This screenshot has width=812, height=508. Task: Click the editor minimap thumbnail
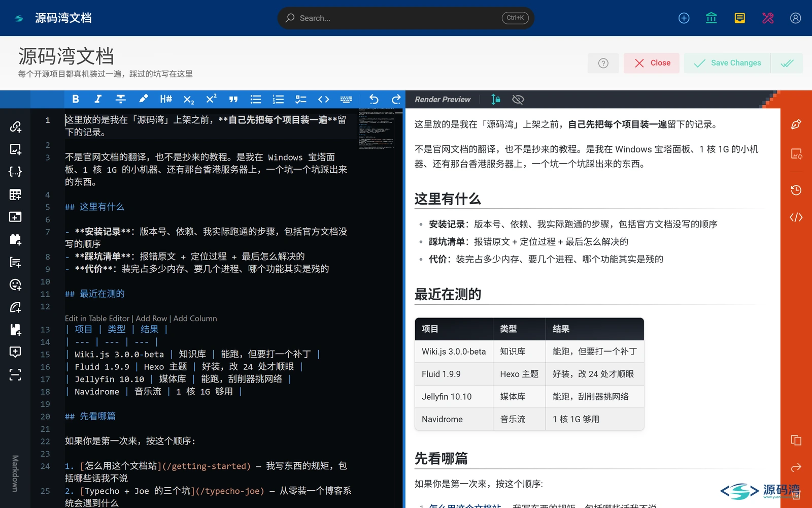[377, 129]
